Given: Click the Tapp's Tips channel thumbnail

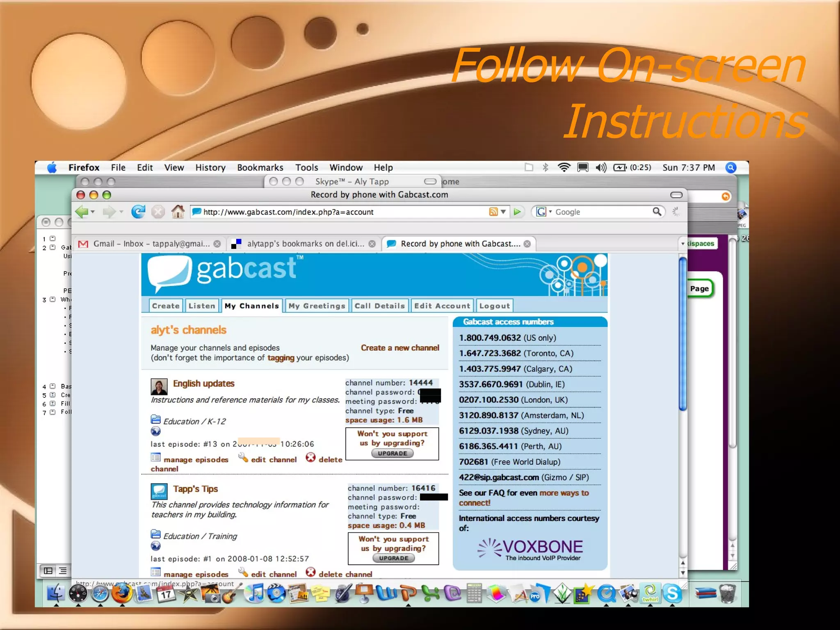Looking at the screenshot, I should [159, 491].
